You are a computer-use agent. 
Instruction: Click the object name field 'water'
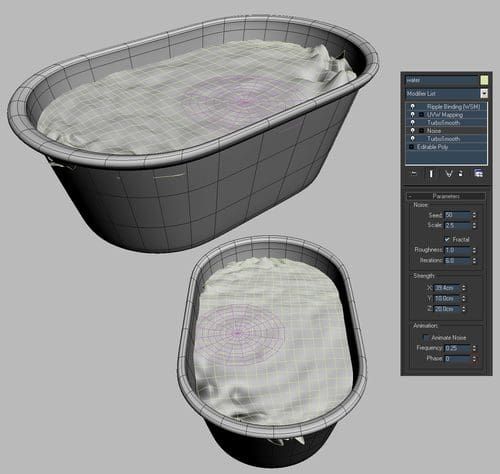[442, 80]
